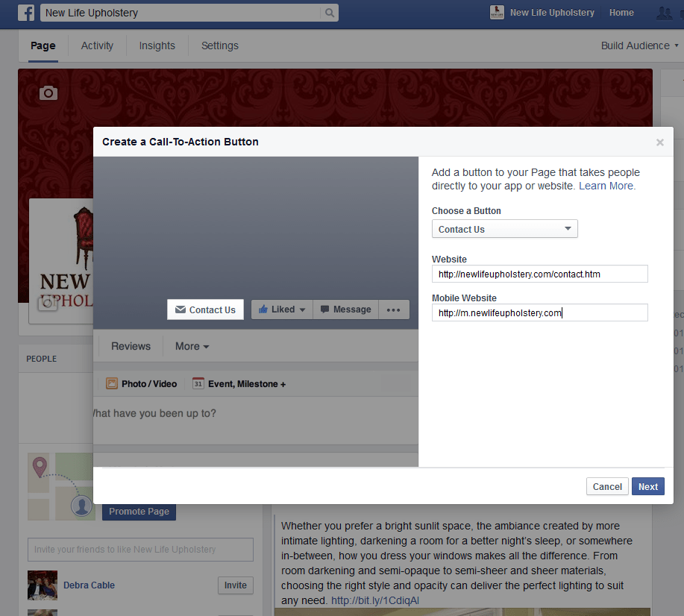Open the Settings tab

tap(219, 45)
